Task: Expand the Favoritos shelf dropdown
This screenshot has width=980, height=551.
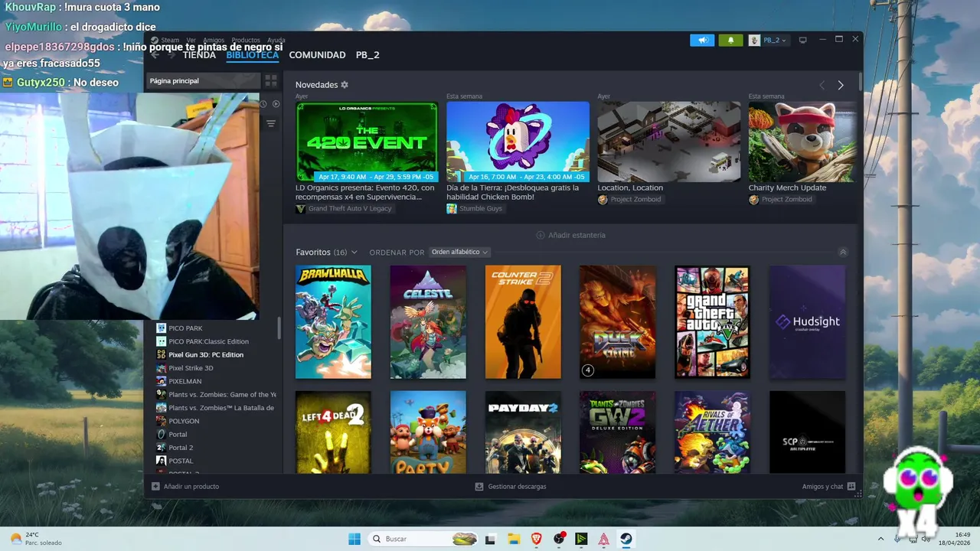Action: click(x=353, y=253)
